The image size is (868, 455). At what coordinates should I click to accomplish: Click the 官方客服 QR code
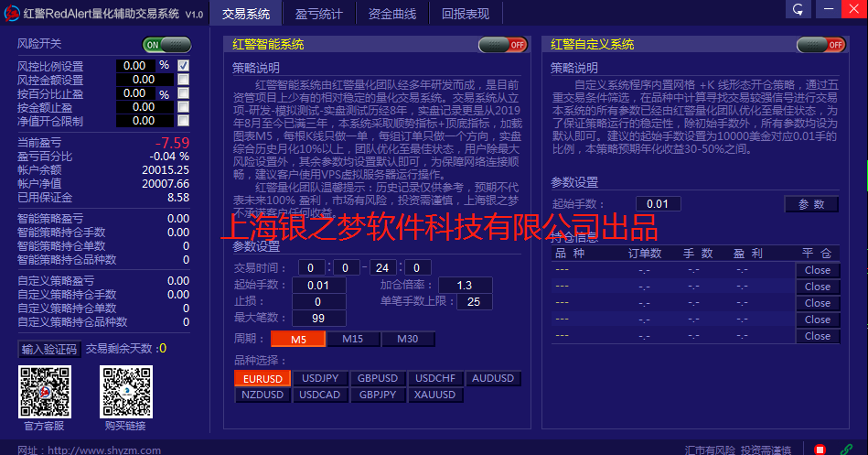coord(44,391)
